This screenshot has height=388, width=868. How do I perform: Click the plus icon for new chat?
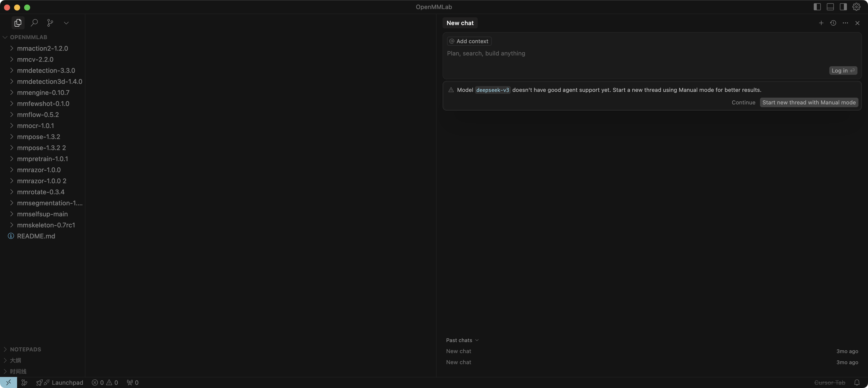coord(821,23)
